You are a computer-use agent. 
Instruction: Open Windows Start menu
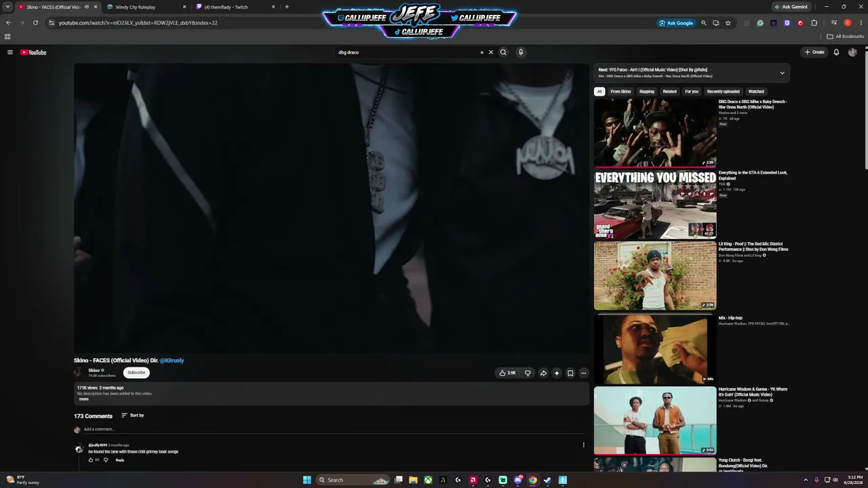point(307,480)
